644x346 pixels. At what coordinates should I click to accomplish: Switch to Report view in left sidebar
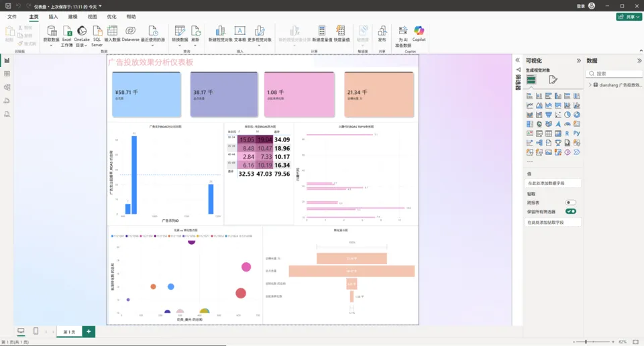[7, 61]
